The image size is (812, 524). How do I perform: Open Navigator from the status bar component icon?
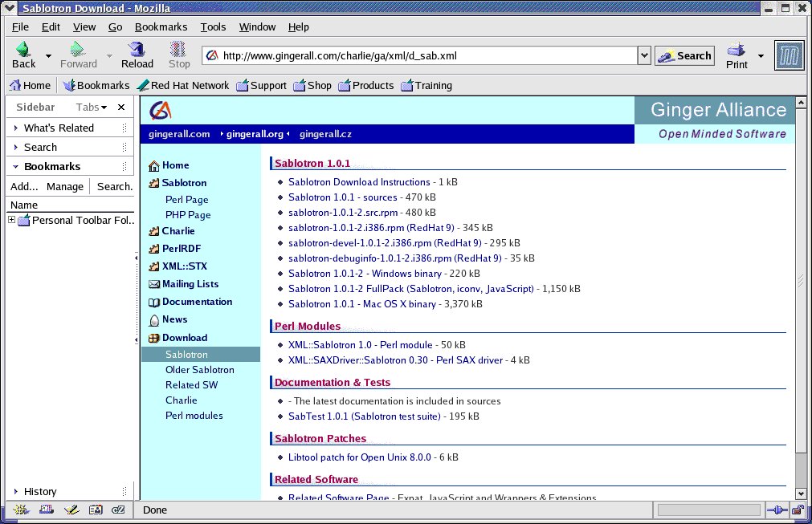[21, 510]
